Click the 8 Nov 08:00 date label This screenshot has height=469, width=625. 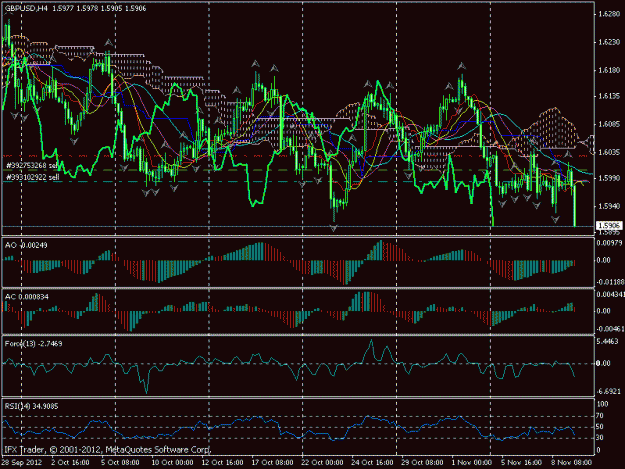[x=571, y=463]
